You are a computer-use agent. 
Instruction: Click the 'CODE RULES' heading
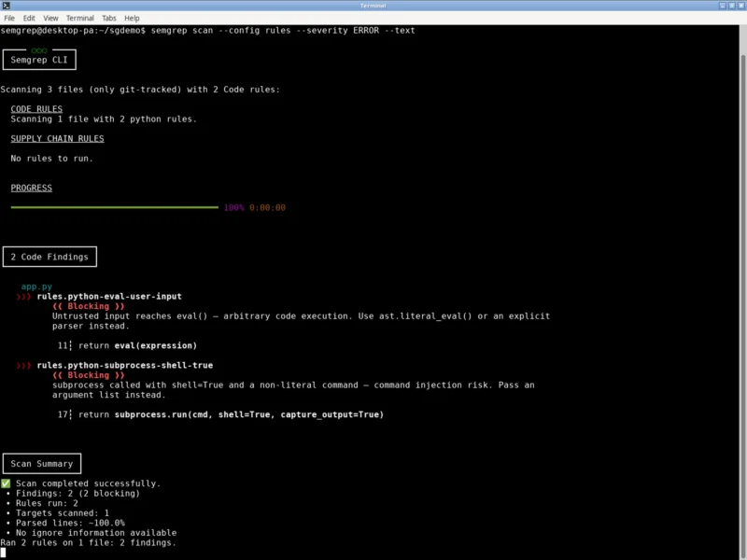click(x=36, y=109)
